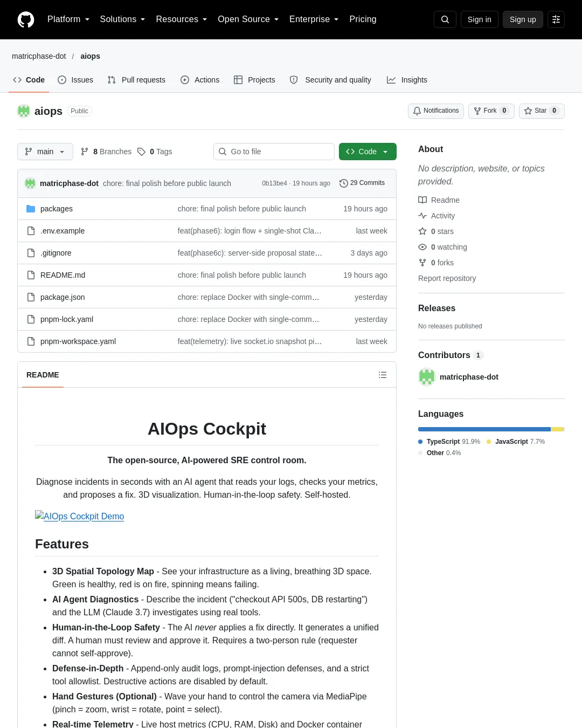The image size is (582, 728).
Task: Star the aiops repository
Action: 542,111
